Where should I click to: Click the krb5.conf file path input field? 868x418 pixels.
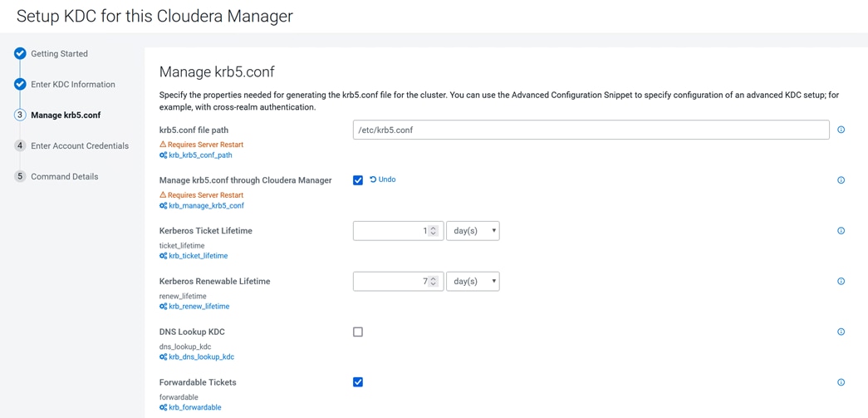pyautogui.click(x=591, y=130)
